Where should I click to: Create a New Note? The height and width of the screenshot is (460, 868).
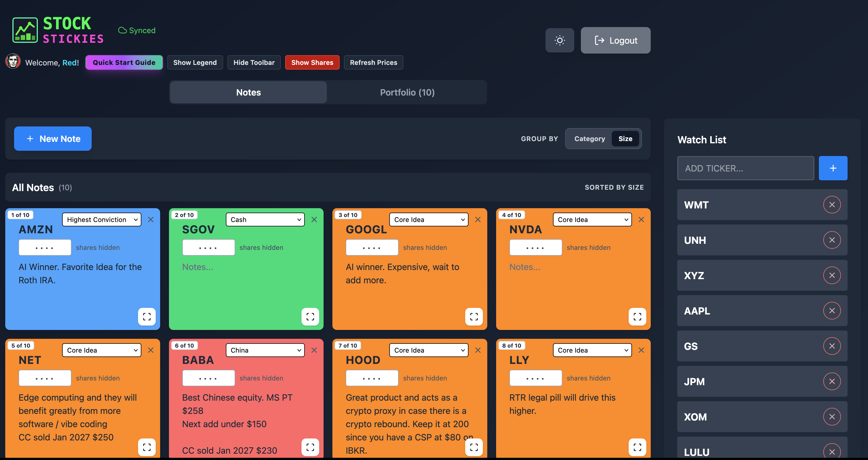[52, 139]
